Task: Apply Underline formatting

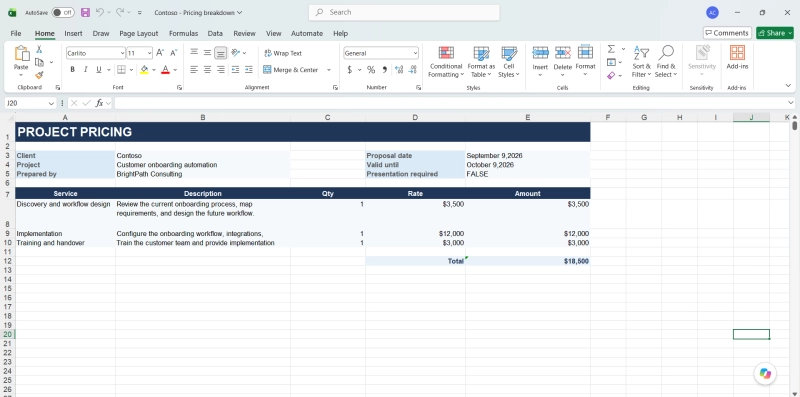Action: (x=98, y=69)
